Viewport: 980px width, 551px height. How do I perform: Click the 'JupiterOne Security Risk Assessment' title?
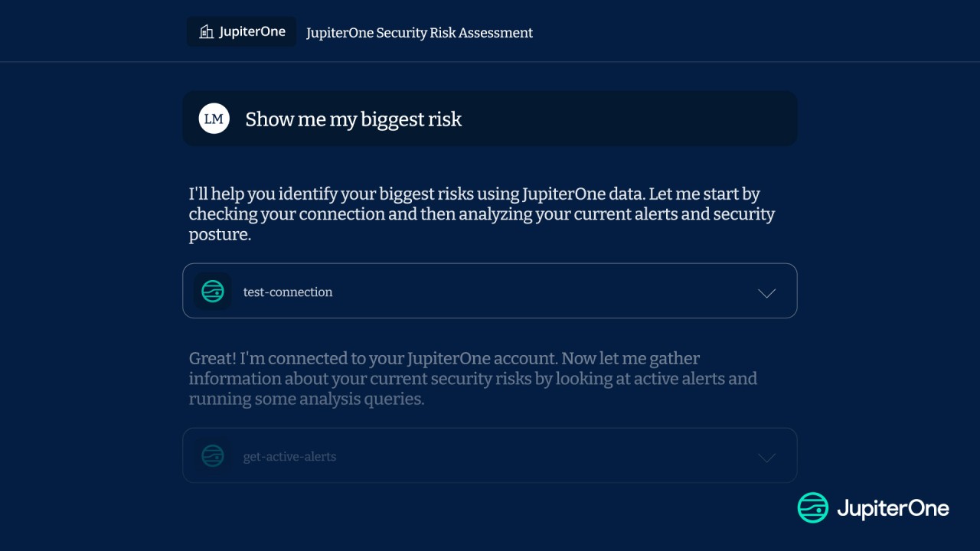coord(420,33)
